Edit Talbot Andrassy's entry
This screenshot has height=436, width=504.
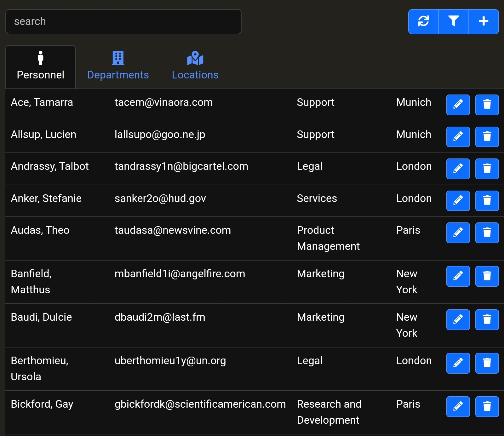(x=458, y=169)
